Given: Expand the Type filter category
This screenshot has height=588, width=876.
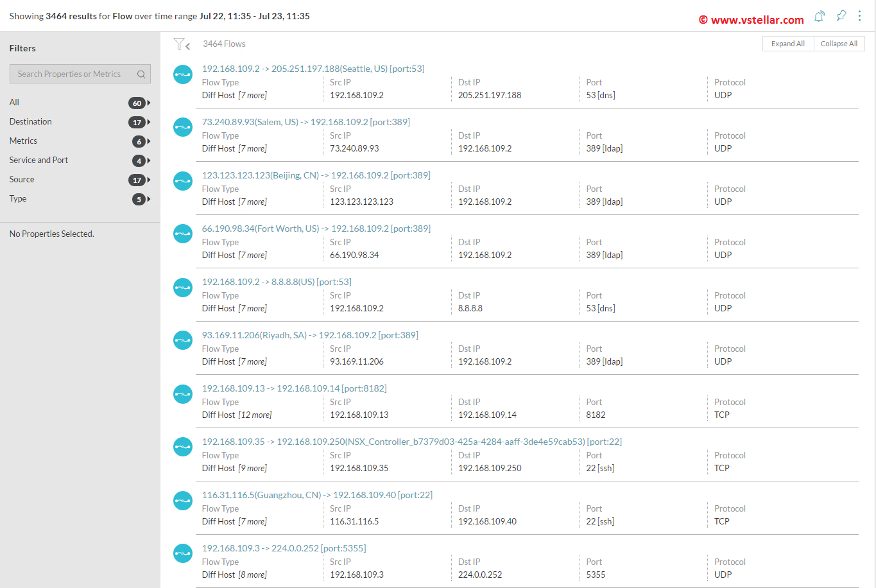Looking at the screenshot, I should tap(148, 199).
